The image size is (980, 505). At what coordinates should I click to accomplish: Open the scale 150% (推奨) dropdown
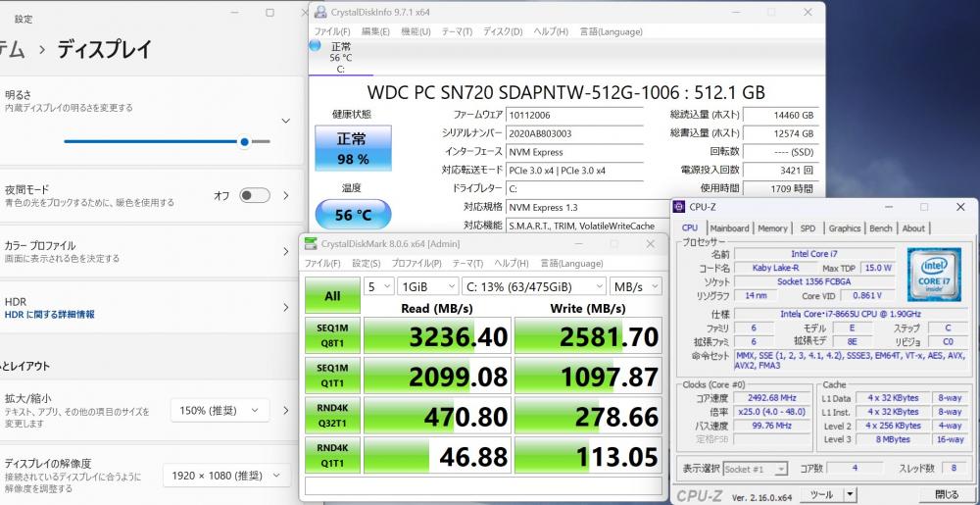[220, 410]
